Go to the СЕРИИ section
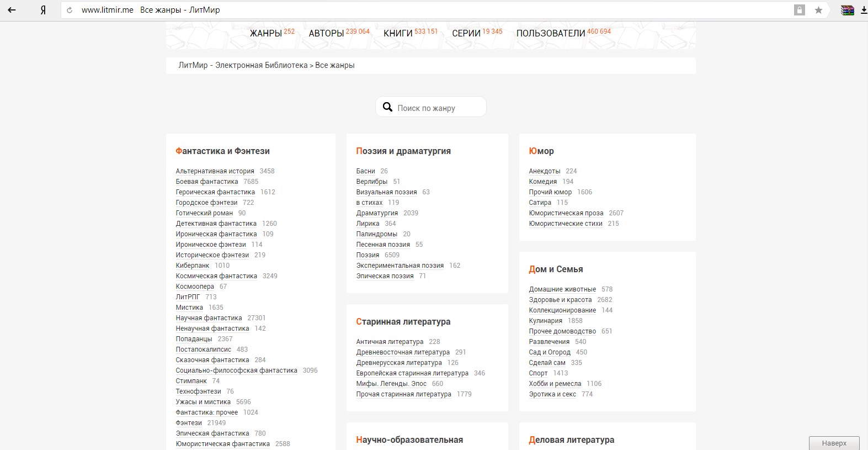Image resolution: width=868 pixels, height=450 pixels. pos(466,34)
